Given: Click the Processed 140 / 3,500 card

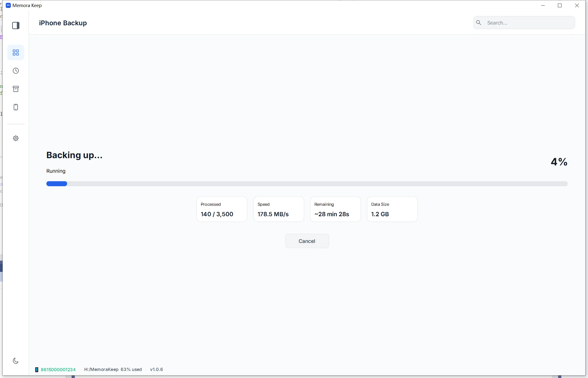Looking at the screenshot, I should tap(222, 209).
